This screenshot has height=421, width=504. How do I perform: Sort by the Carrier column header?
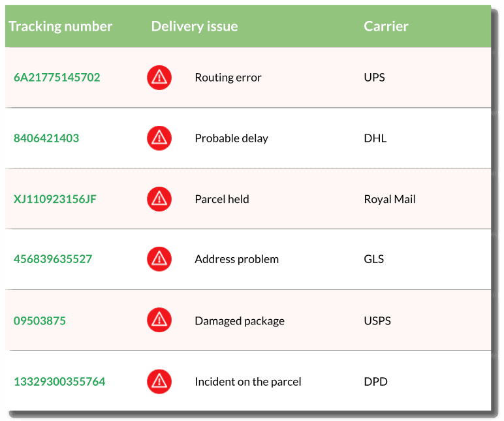(x=386, y=26)
